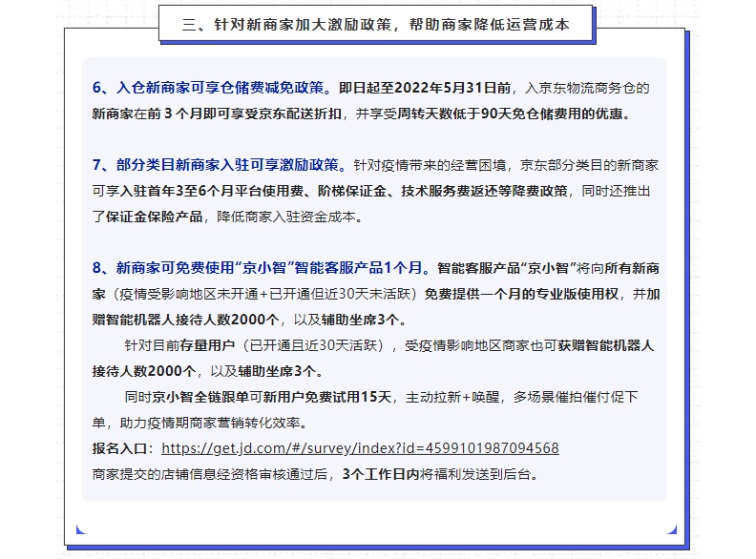Click the text '赠智能机器人接待人数2000个'
This screenshot has width=756, height=559.
coord(185,320)
